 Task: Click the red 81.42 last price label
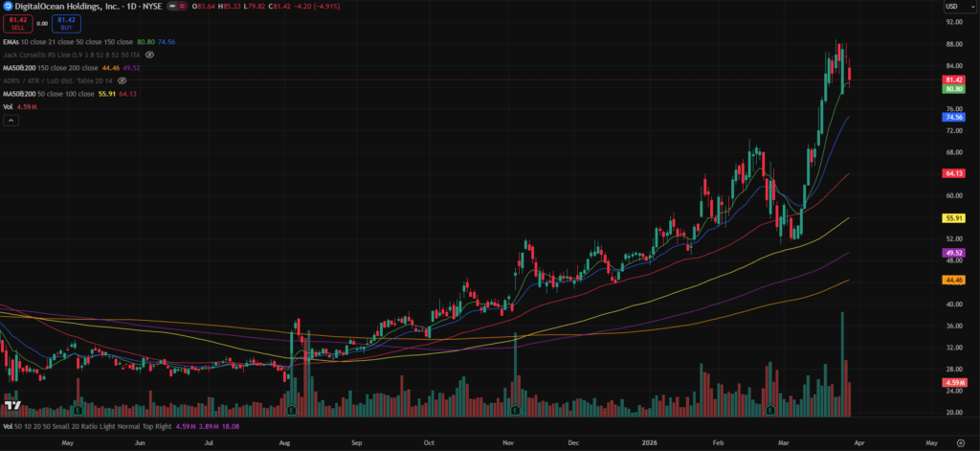pos(952,79)
